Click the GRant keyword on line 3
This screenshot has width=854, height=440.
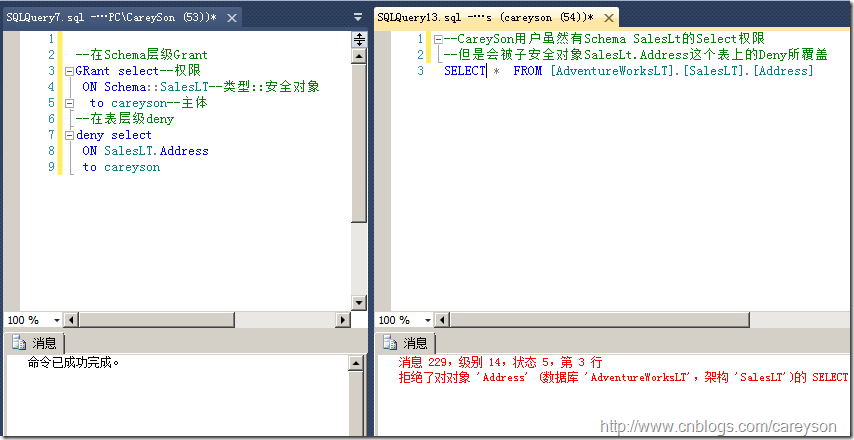coord(93,71)
